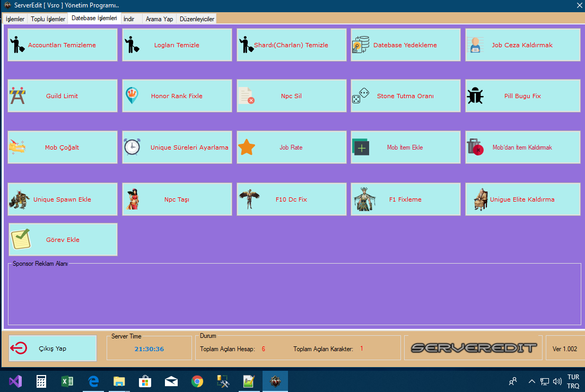Click the Unique Spawn Ekle monster icon
Image resolution: width=585 pixels, height=392 pixels.
coord(20,199)
